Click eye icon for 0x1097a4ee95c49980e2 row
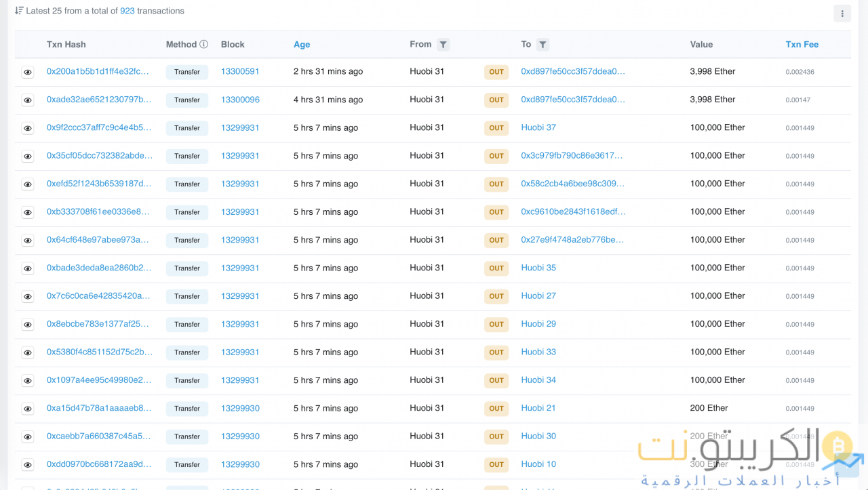The image size is (868, 490). tap(28, 381)
